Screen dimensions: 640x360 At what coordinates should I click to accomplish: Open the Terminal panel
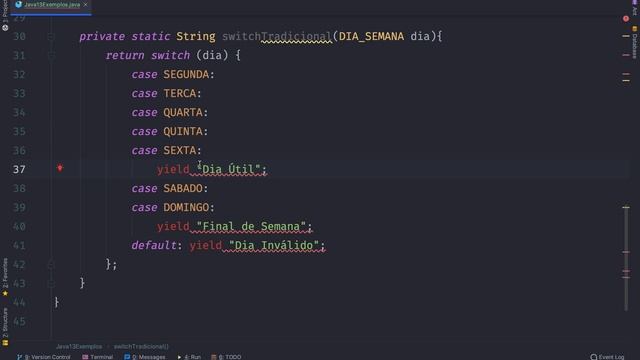(x=98, y=357)
